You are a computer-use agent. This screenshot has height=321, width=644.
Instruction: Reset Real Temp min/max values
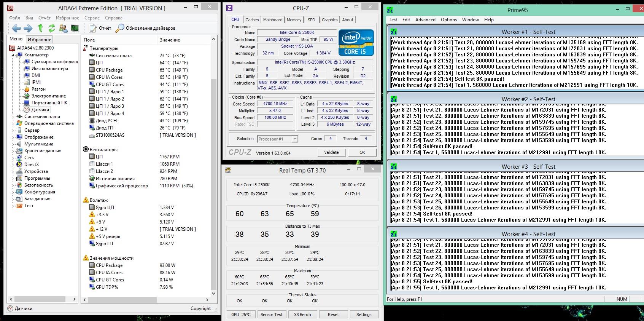(333, 315)
